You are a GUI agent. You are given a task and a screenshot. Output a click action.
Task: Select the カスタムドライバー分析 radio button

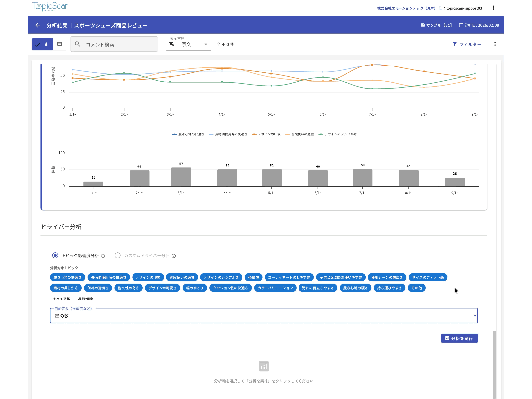117,255
